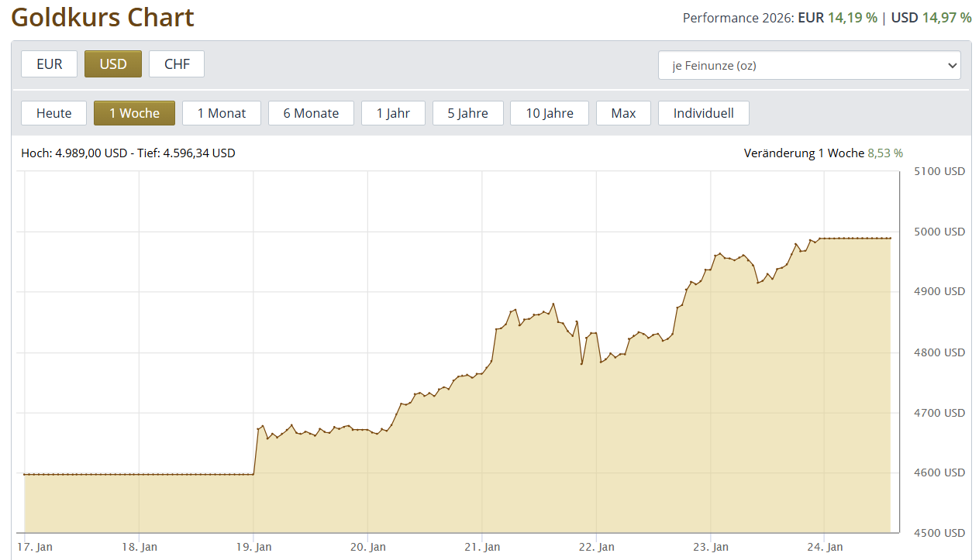Screen dimensions: 979x560
Task: Click the first data point at 17. Jan
Action: pyautogui.click(x=25, y=474)
